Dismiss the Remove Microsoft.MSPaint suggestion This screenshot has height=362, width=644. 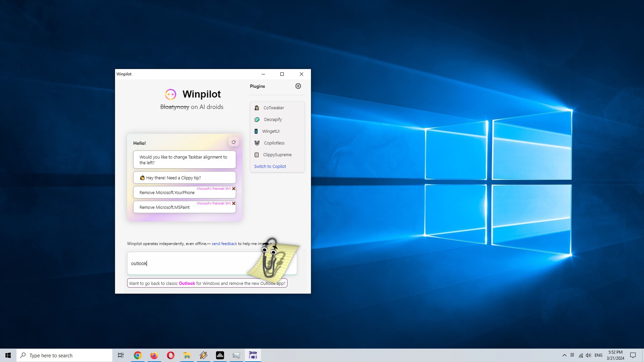coord(234,203)
